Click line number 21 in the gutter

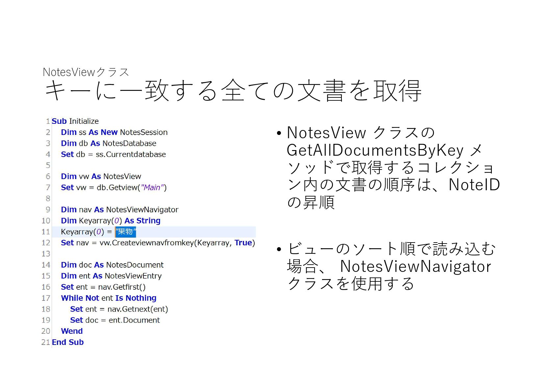46,342
